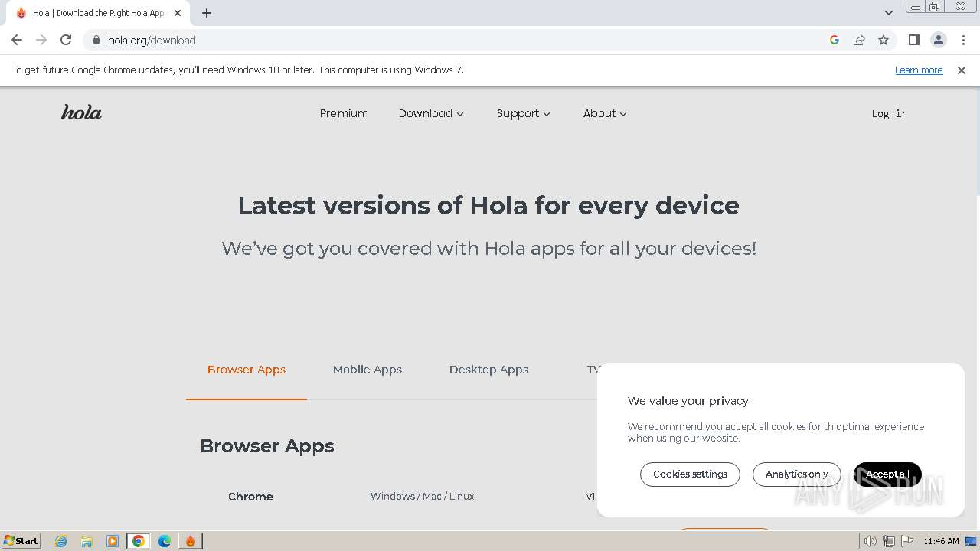Open the Hola flame taskbar icon
This screenshot has width=980, height=551.
(191, 541)
